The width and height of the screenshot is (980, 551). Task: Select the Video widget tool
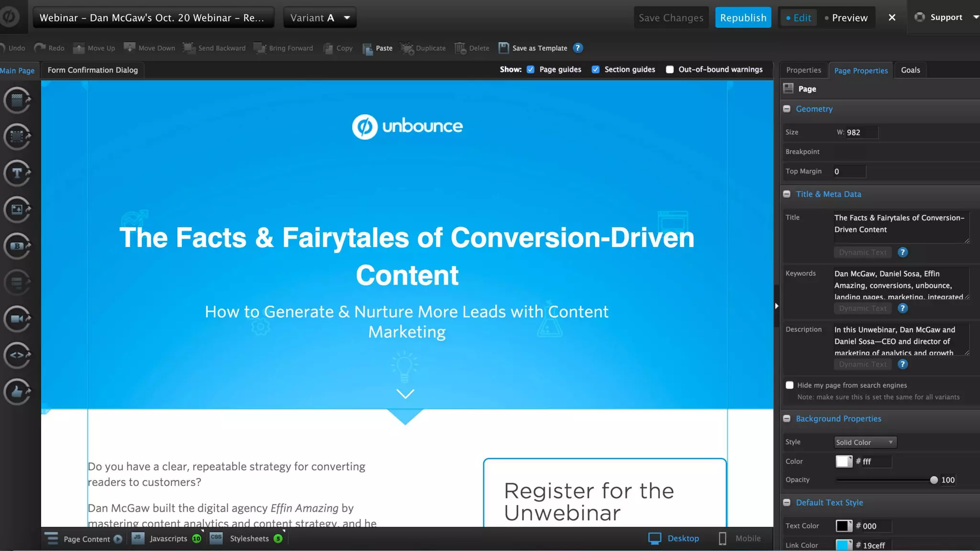click(17, 319)
